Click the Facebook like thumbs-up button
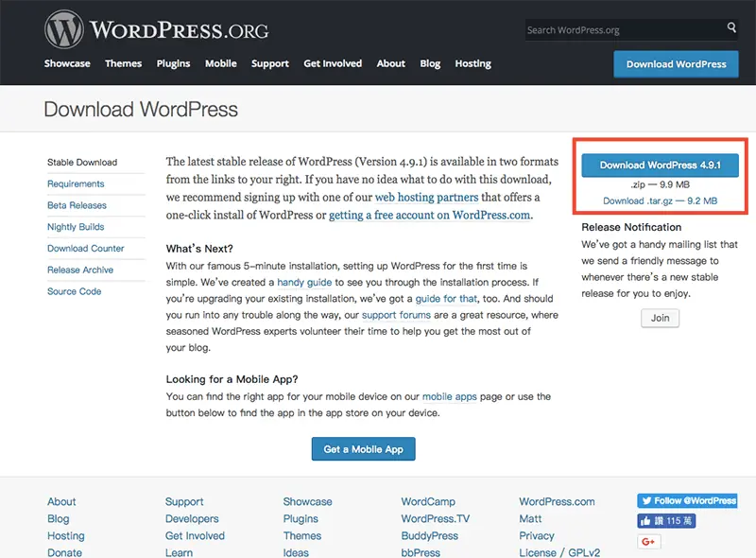 tap(666, 521)
